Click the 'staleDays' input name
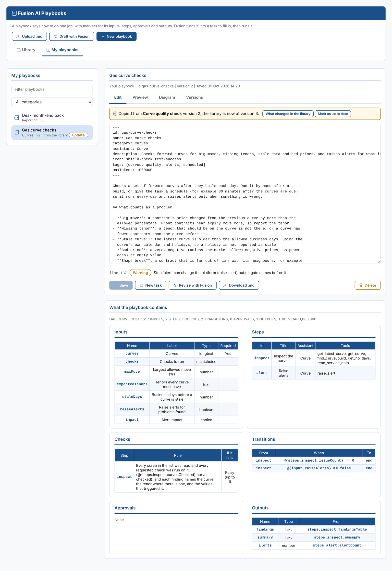The width and height of the screenshot is (392, 571). pyautogui.click(x=132, y=397)
